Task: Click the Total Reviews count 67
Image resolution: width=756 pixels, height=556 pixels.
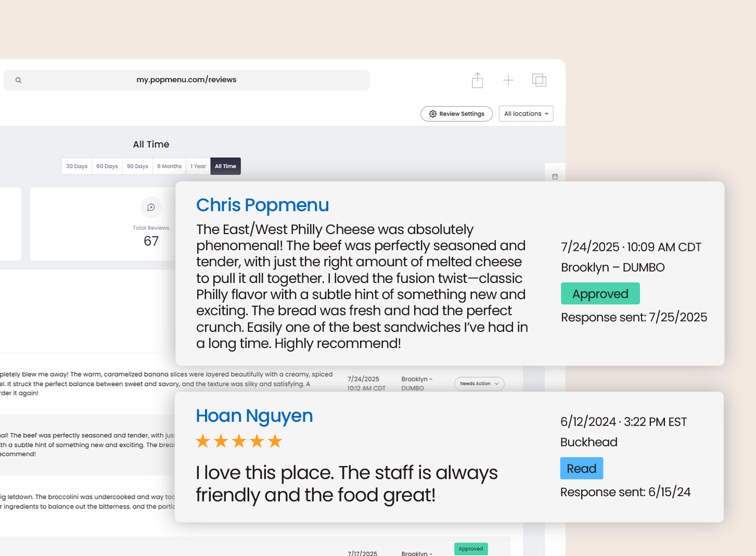Action: pos(151,241)
